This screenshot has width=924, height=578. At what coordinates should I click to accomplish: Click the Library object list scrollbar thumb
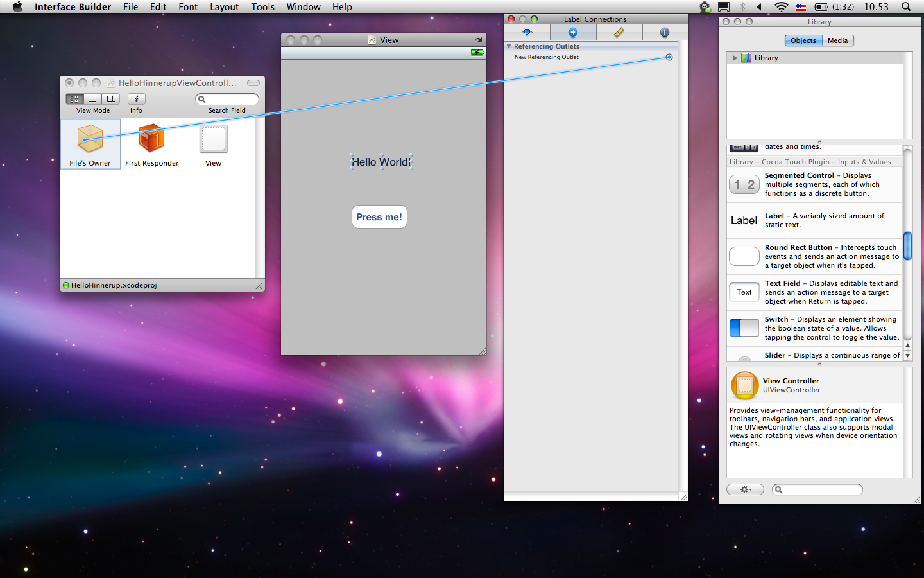907,246
